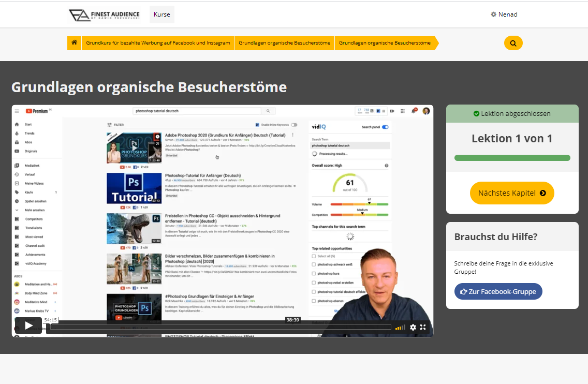This screenshot has height=384, width=588.
Task: Select Originals in the YouTube sidebar
Action: [x=31, y=152]
